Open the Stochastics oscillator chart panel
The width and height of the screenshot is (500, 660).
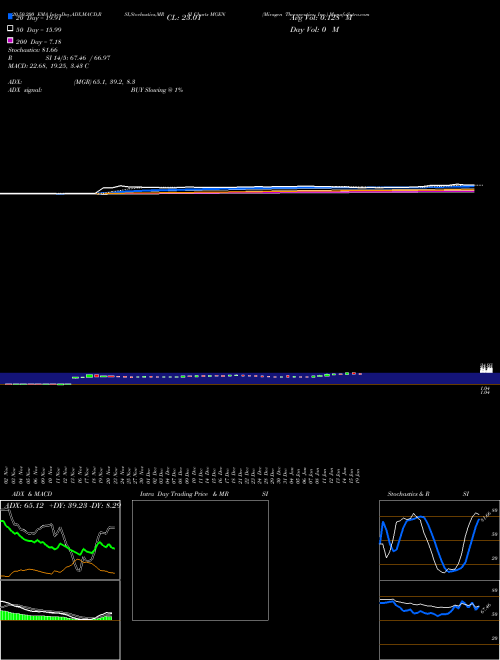(x=439, y=540)
